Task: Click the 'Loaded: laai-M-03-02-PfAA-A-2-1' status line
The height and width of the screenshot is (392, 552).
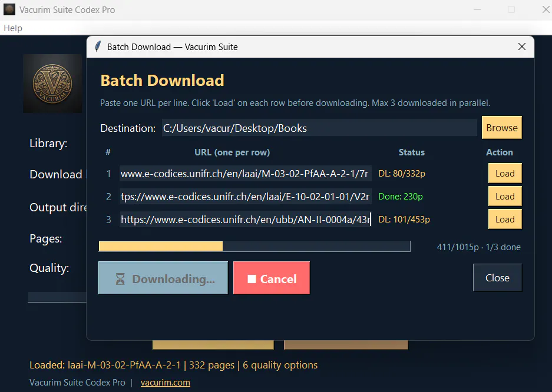Action: pyautogui.click(x=174, y=365)
